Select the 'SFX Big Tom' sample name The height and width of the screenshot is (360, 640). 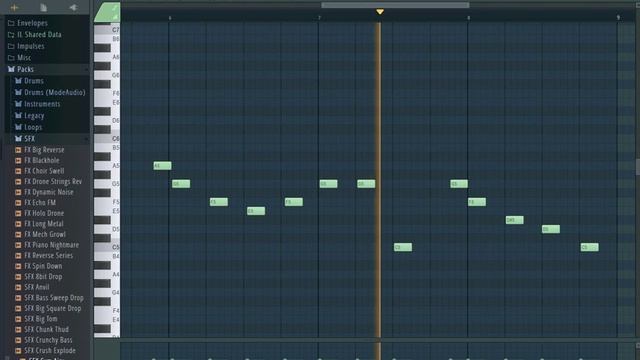coord(41,319)
